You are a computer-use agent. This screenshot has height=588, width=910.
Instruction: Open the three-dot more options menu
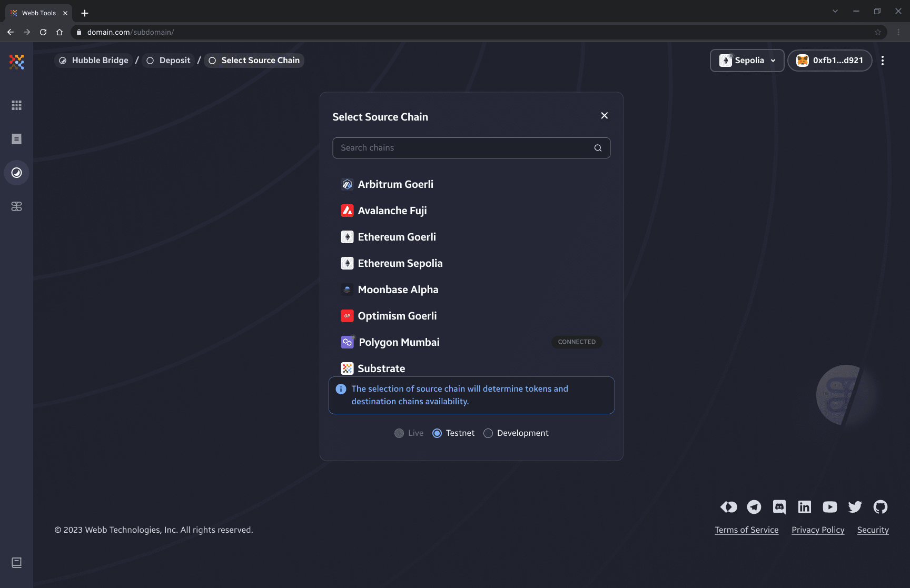(883, 61)
